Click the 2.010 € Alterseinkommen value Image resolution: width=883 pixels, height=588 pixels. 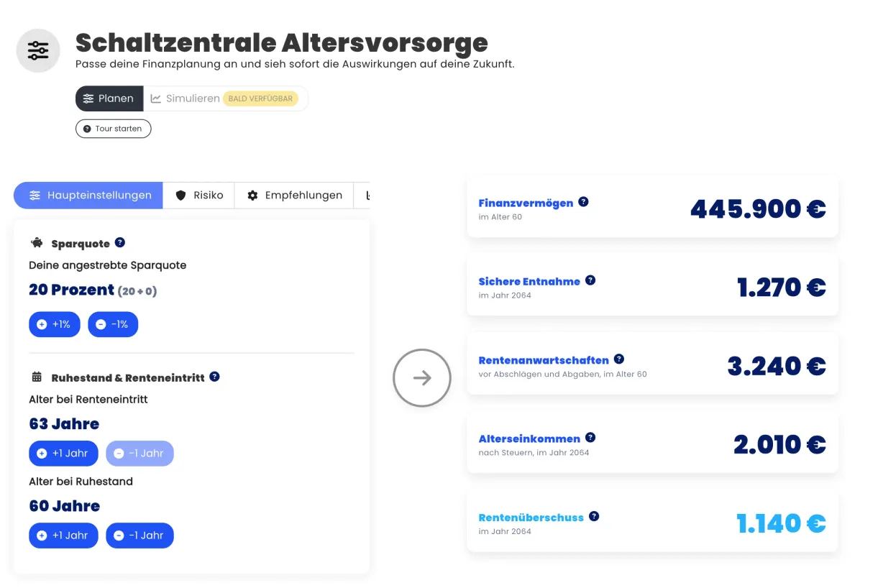[779, 444]
